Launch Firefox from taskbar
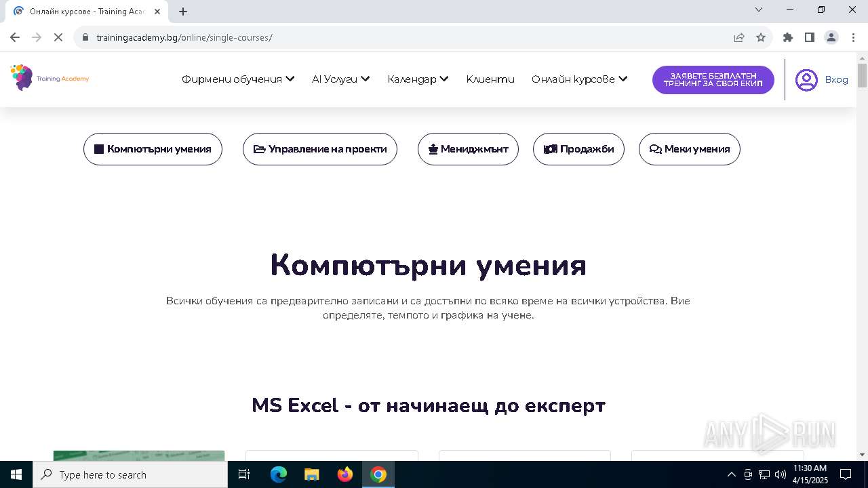This screenshot has height=488, width=868. pos(345,474)
